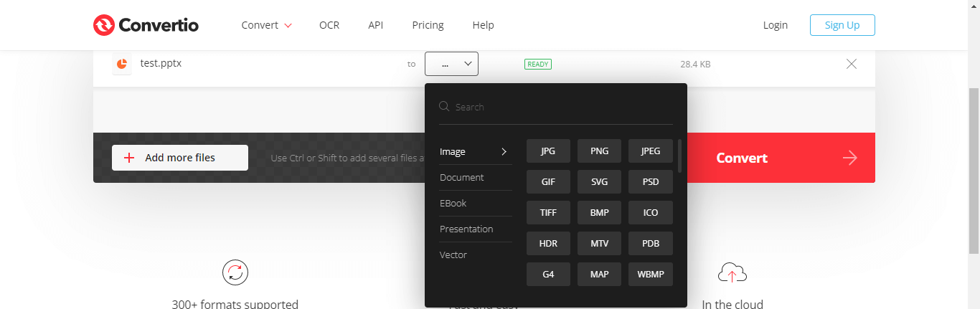
Task: Choose ICO as output format
Action: [x=651, y=213]
